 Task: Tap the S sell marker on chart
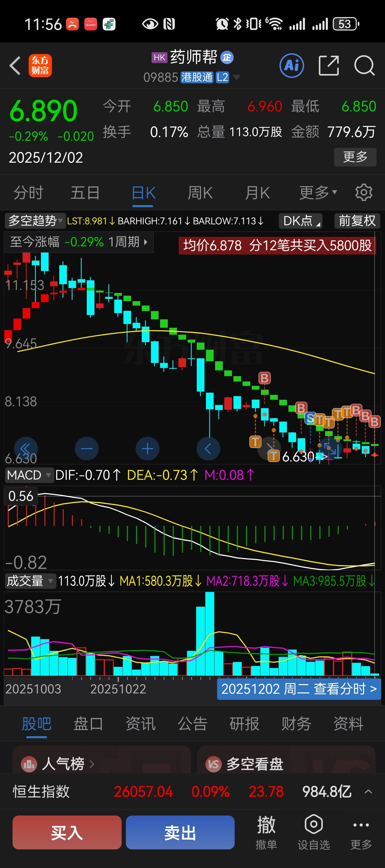pos(310,418)
